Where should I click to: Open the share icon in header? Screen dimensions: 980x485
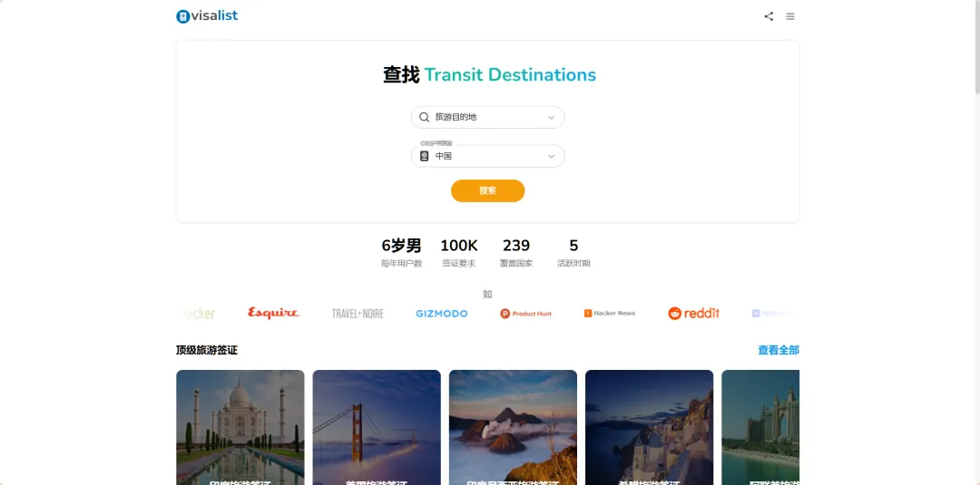coord(769,16)
